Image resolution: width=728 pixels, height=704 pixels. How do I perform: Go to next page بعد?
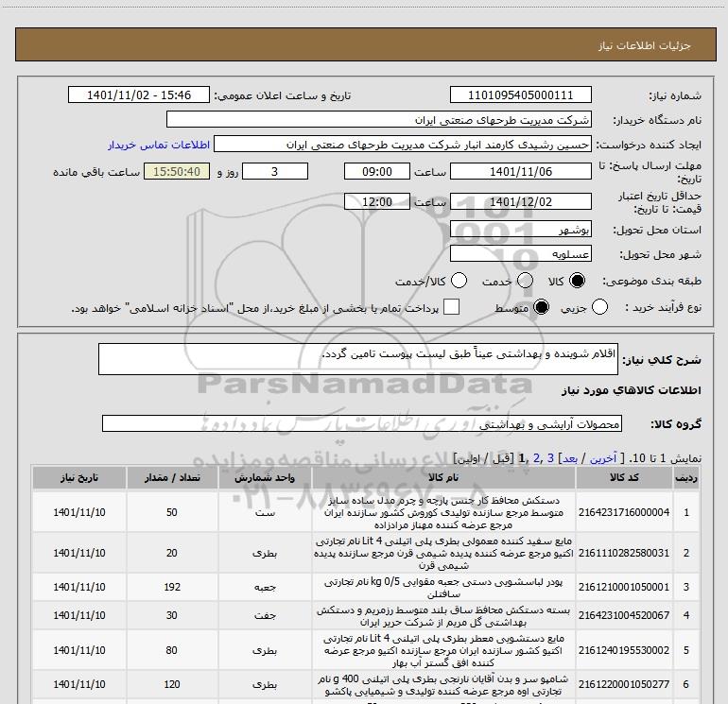(x=570, y=458)
